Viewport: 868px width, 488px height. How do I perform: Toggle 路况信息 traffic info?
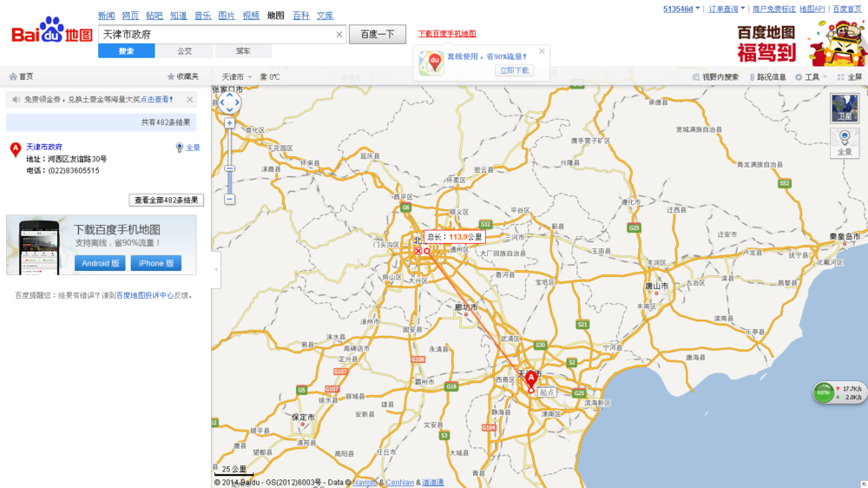coord(767,77)
